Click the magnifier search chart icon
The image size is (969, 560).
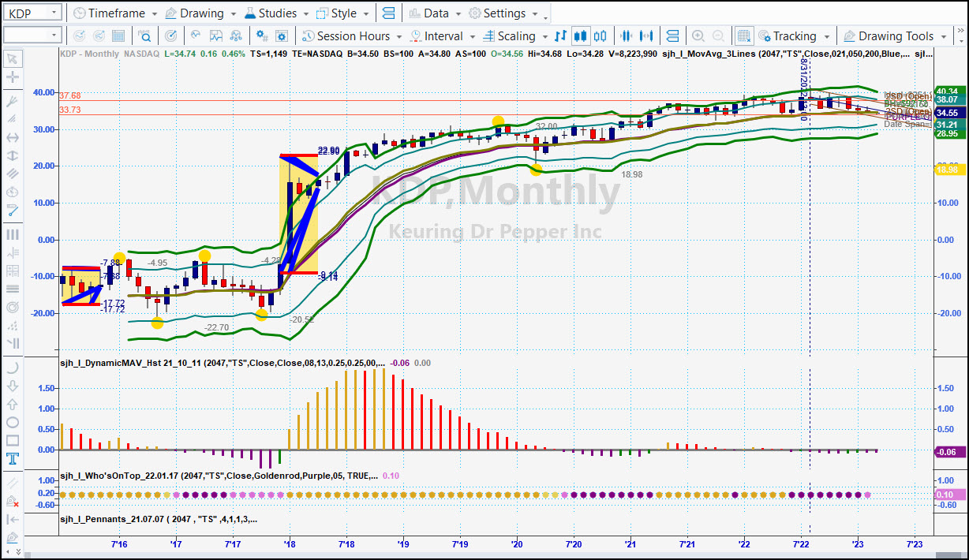[x=145, y=35]
